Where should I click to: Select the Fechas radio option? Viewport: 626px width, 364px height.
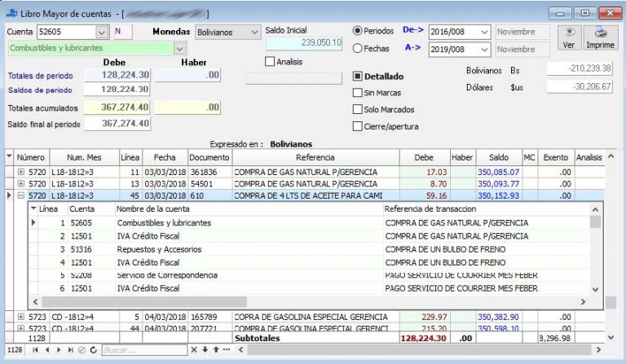point(358,48)
